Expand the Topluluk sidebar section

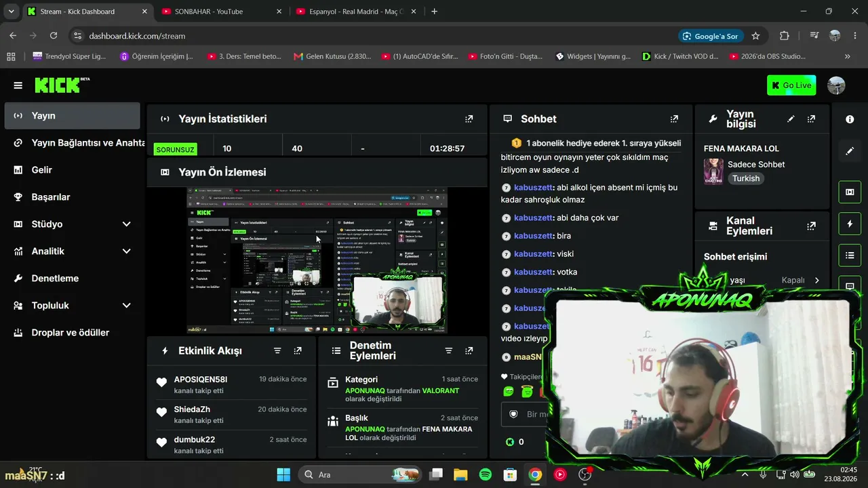tap(126, 306)
